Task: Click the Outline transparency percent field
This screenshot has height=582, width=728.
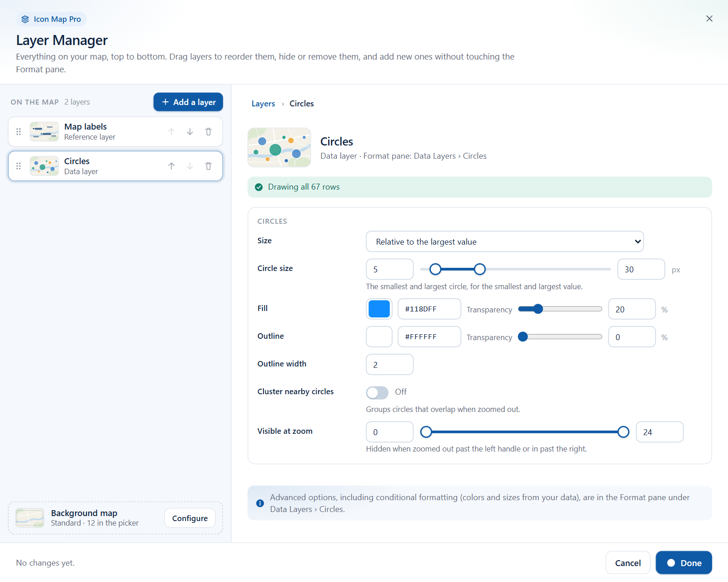Action: (x=632, y=337)
